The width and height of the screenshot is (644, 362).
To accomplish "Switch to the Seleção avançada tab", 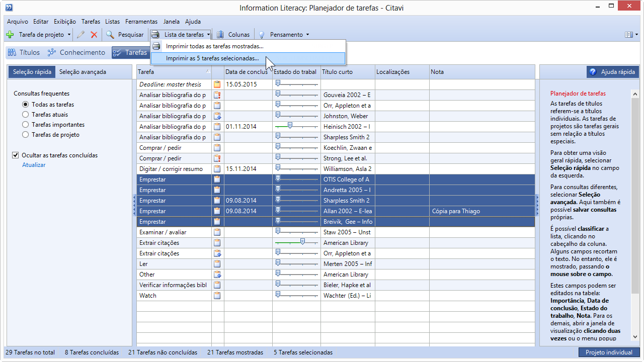I will click(83, 72).
